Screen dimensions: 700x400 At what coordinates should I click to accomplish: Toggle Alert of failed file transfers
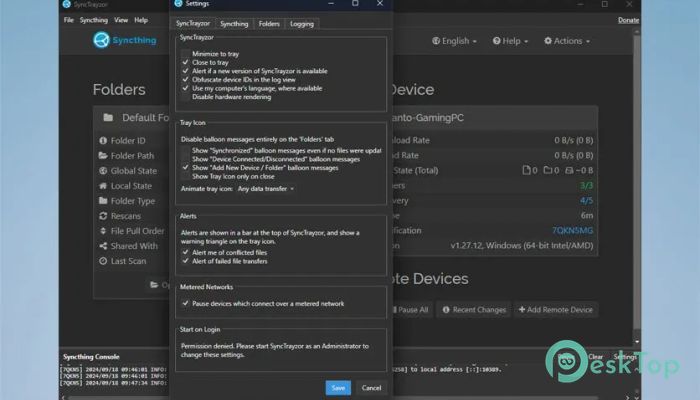point(185,261)
